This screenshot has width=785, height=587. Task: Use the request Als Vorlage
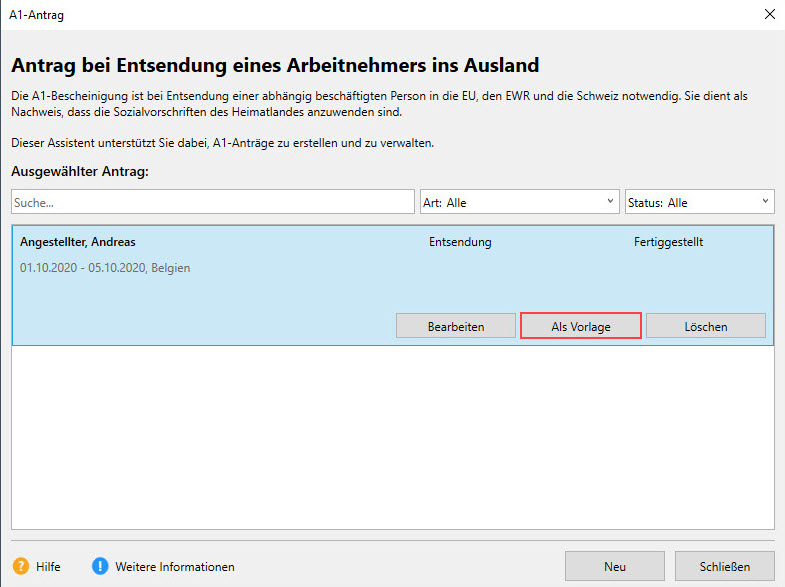(x=581, y=326)
